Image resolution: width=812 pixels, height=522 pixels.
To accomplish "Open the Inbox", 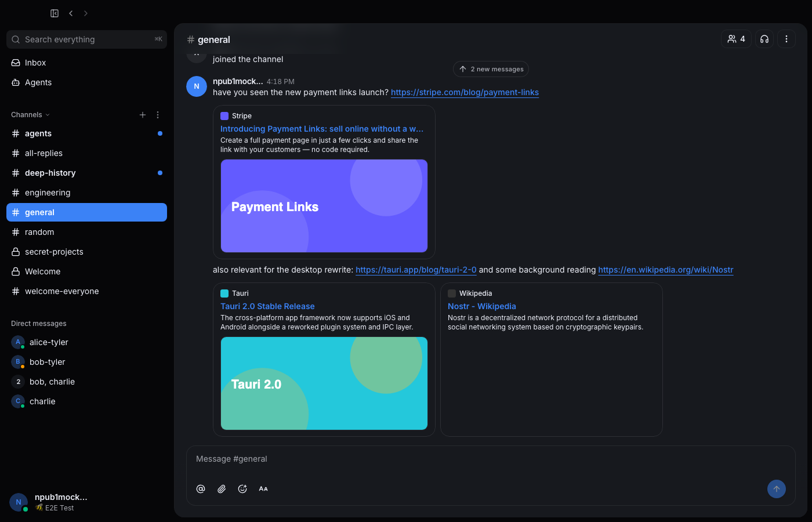I will (86, 63).
